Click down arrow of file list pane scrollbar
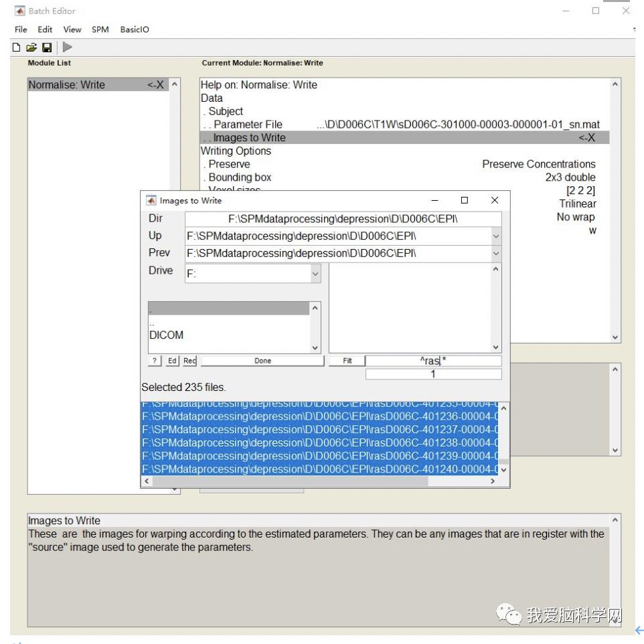 tap(496, 347)
